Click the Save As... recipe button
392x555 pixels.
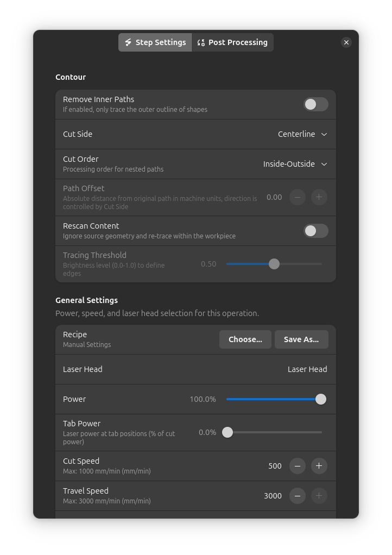pos(301,339)
